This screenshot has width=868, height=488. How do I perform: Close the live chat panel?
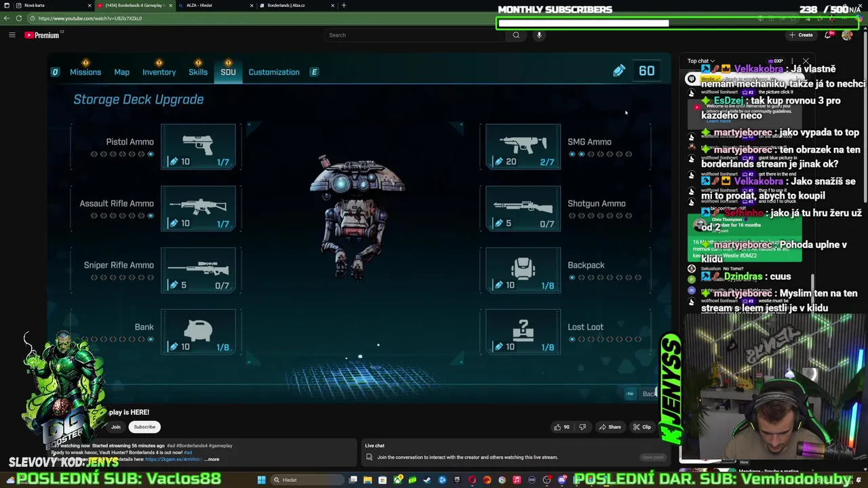point(806,61)
